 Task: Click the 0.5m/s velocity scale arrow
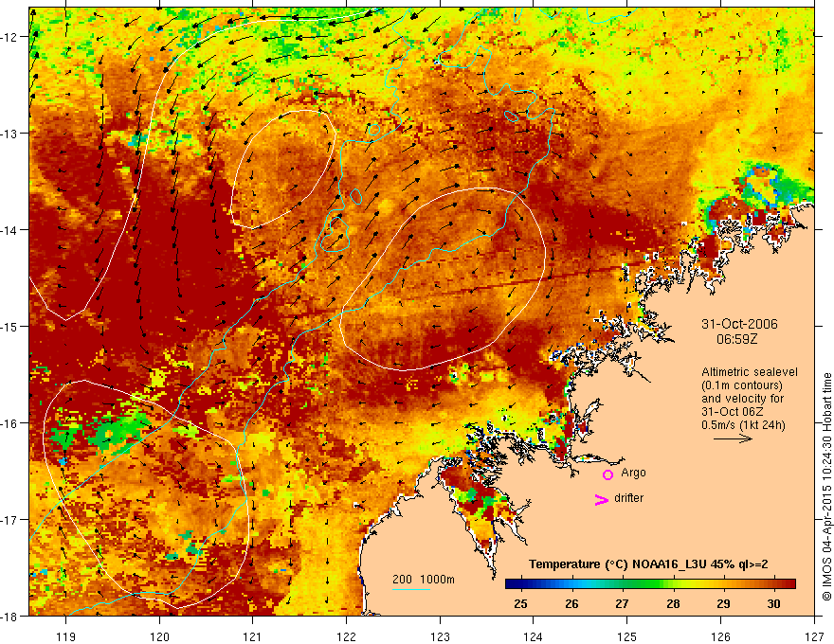[733, 438]
